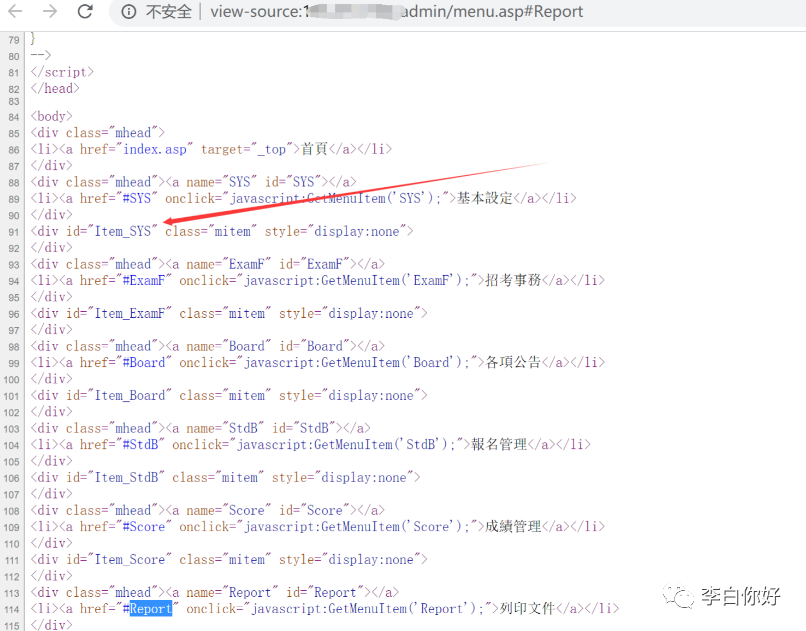Click the </script> tag on line 81
Screen dimensions: 806x631
coord(62,72)
